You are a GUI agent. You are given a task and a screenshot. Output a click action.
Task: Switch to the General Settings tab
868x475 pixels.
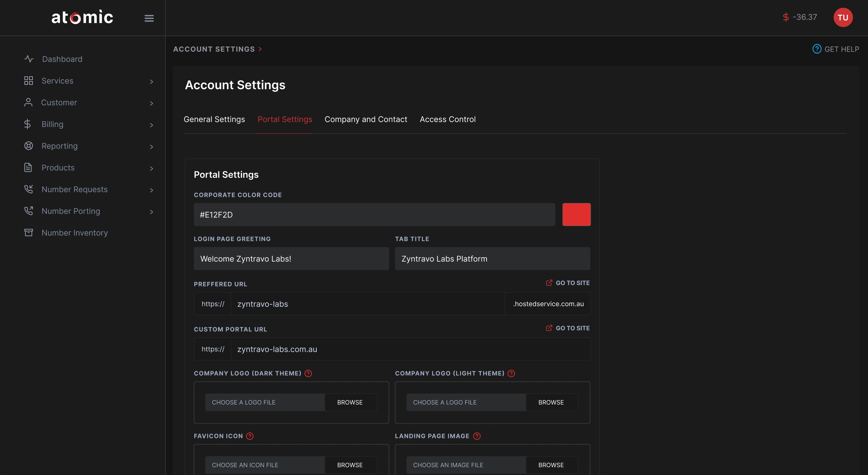[214, 119]
